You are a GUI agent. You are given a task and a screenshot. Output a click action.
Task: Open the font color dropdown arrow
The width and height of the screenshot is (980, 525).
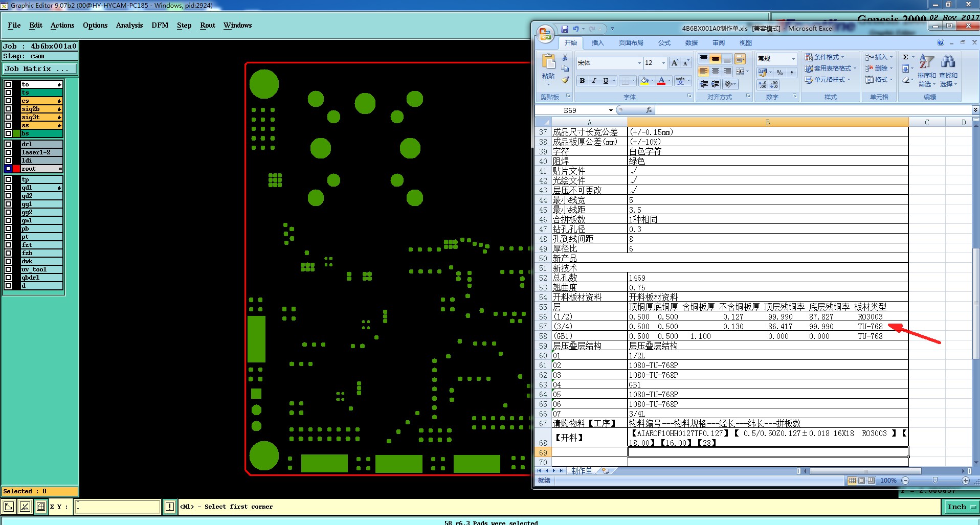tap(669, 81)
